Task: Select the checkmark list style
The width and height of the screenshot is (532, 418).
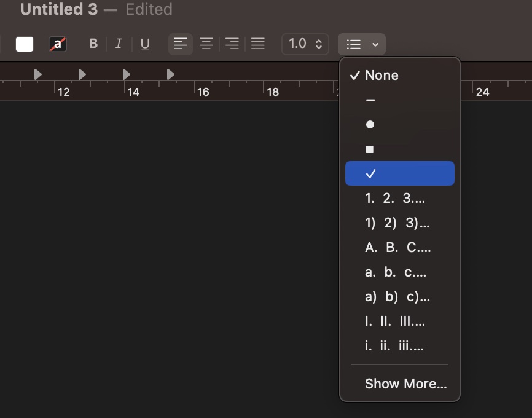Action: [x=399, y=173]
